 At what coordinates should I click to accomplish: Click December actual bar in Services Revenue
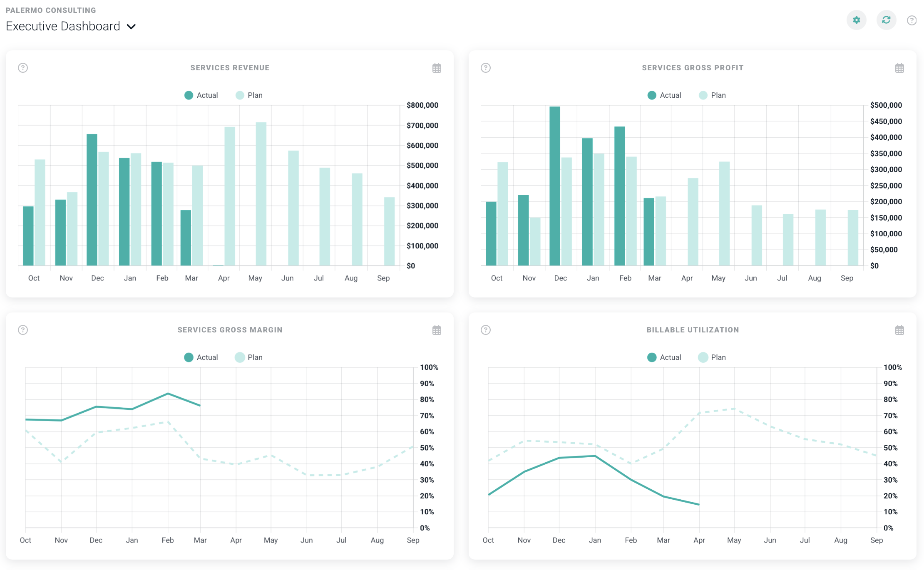[x=92, y=200]
